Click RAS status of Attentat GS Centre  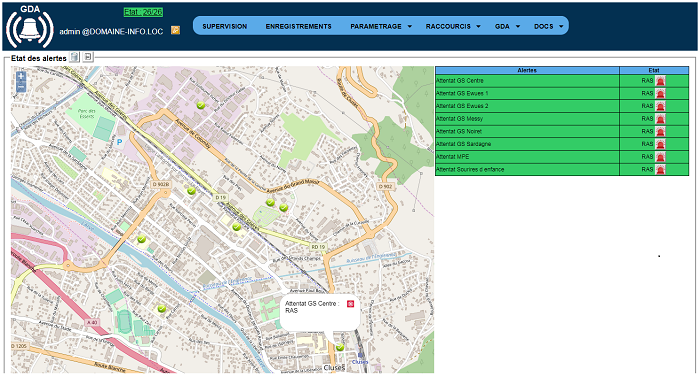pos(647,81)
